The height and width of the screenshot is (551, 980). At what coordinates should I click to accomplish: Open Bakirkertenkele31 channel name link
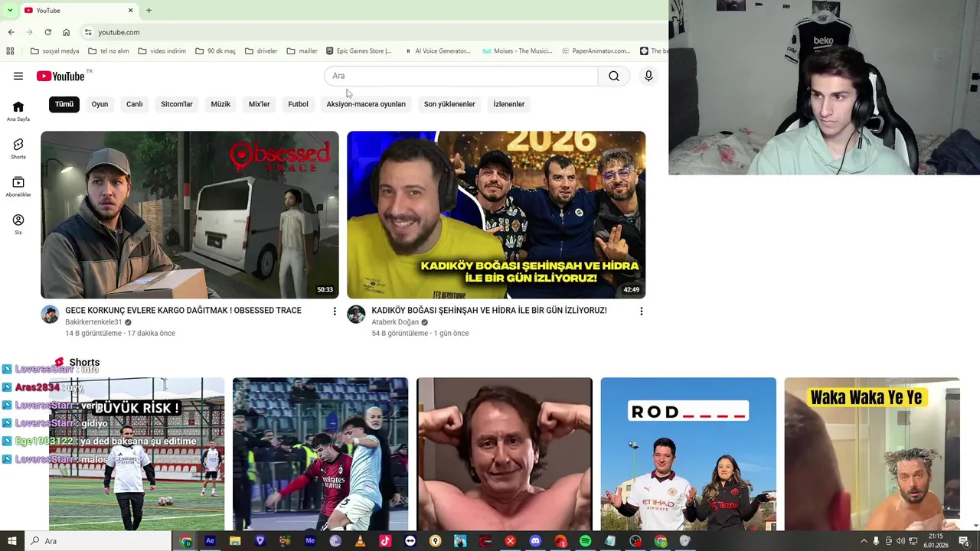coord(93,322)
